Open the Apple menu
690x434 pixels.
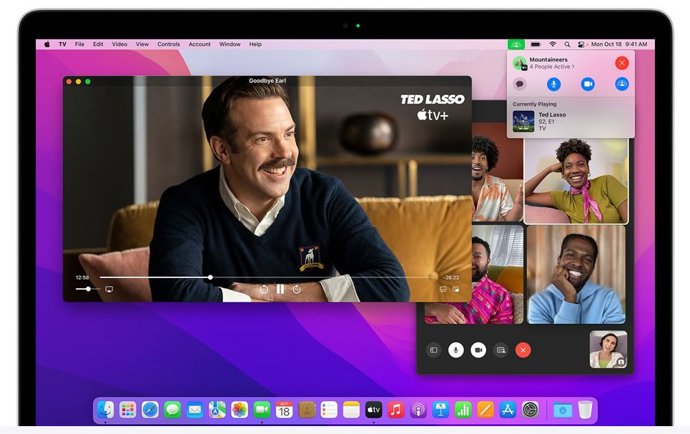47,44
